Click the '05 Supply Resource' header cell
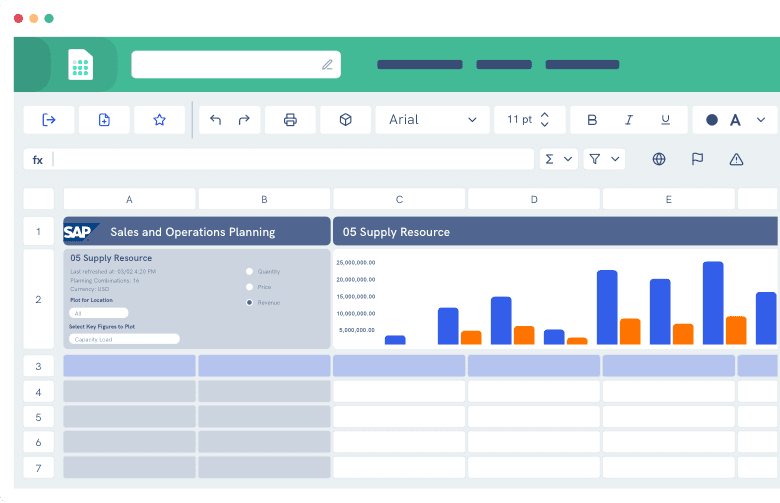The height and width of the screenshot is (503, 780). [555, 231]
